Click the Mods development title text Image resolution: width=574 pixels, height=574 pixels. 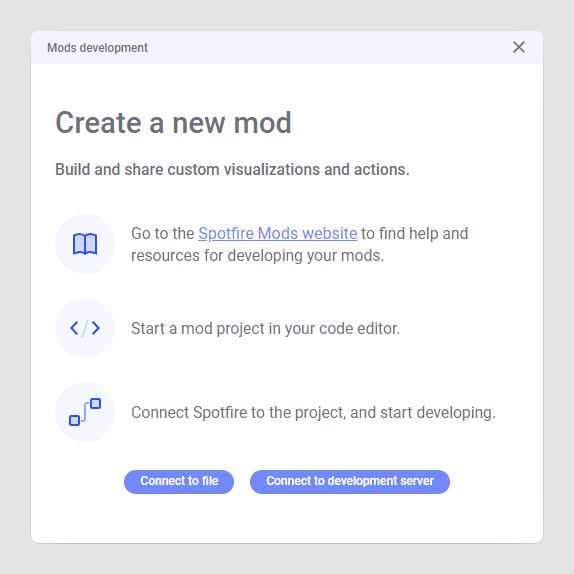pos(97,48)
